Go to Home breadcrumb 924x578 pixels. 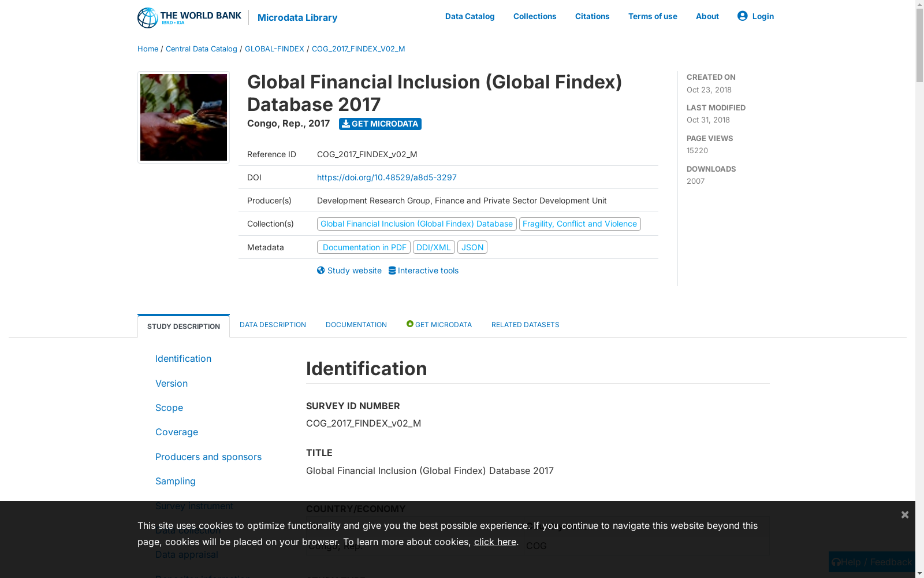(x=148, y=49)
